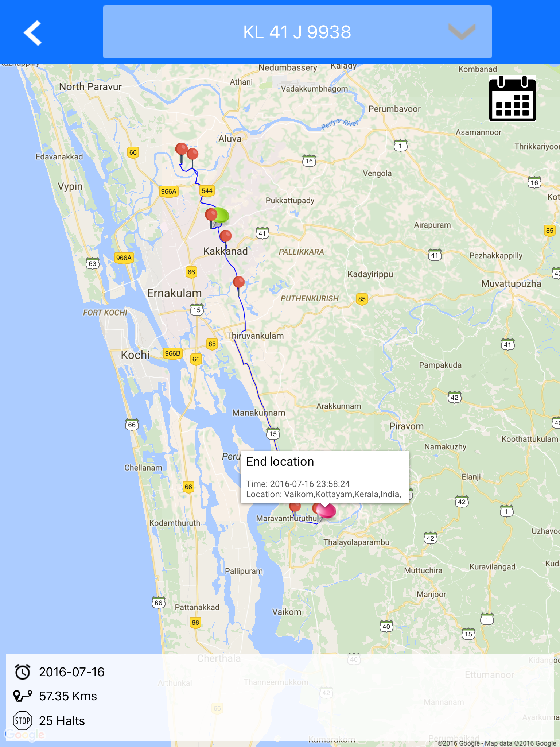Click the Google logo link

25,735
